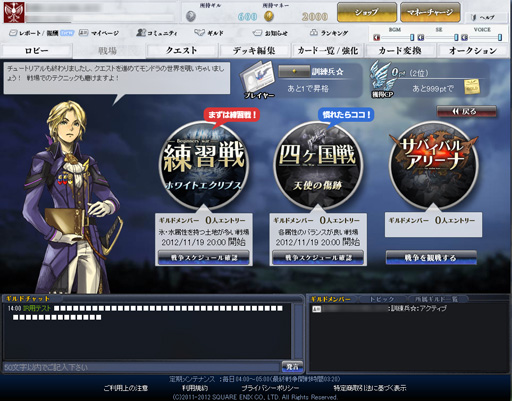Open the 練習戦 practice battle emblem
This screenshot has width=512, height=401.
[x=204, y=165]
